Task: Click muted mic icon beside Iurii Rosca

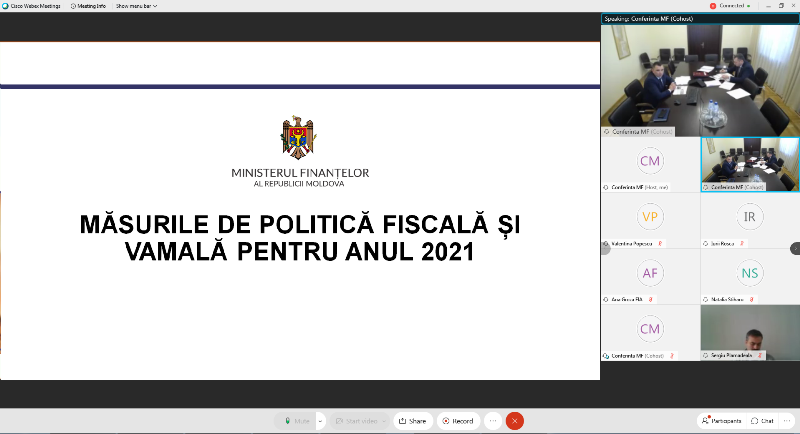Action: [x=742, y=244]
